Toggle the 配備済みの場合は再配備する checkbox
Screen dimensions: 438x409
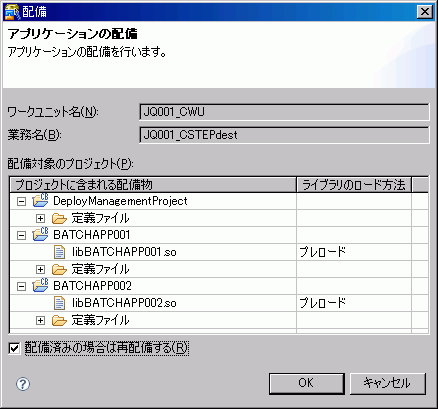[x=14, y=348]
